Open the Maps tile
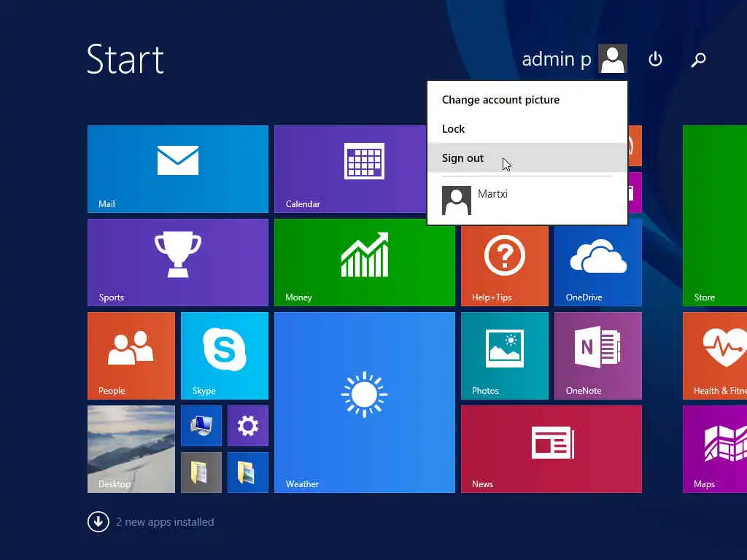 [x=715, y=449]
